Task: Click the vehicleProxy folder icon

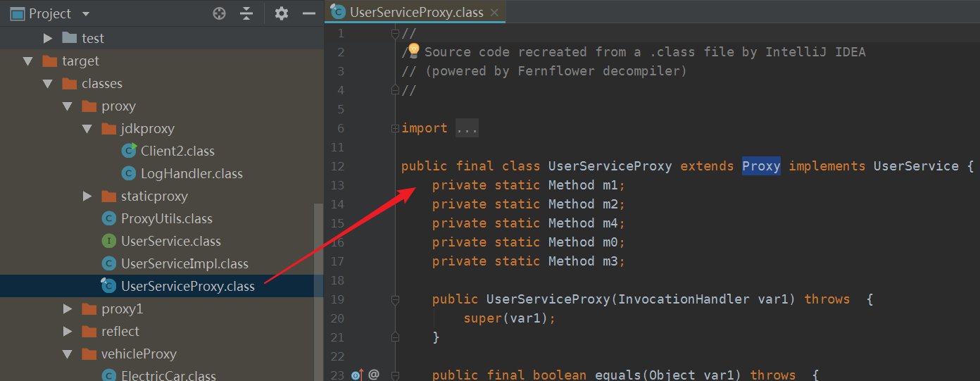Action: coord(89,354)
